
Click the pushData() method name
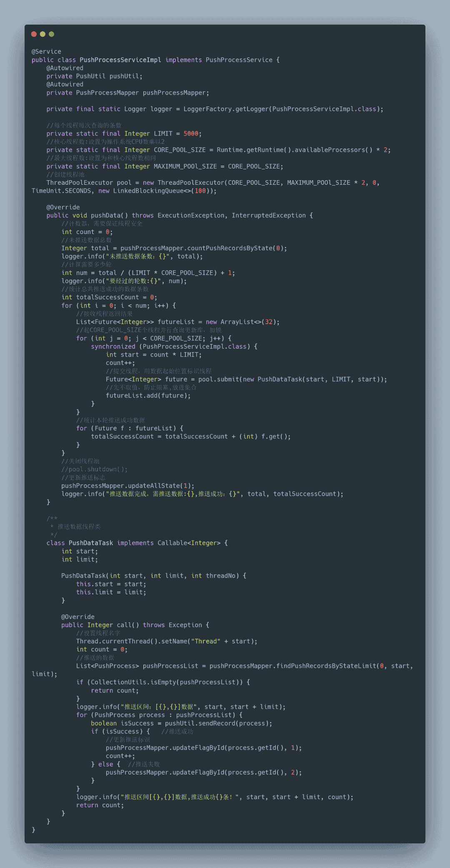110,216
